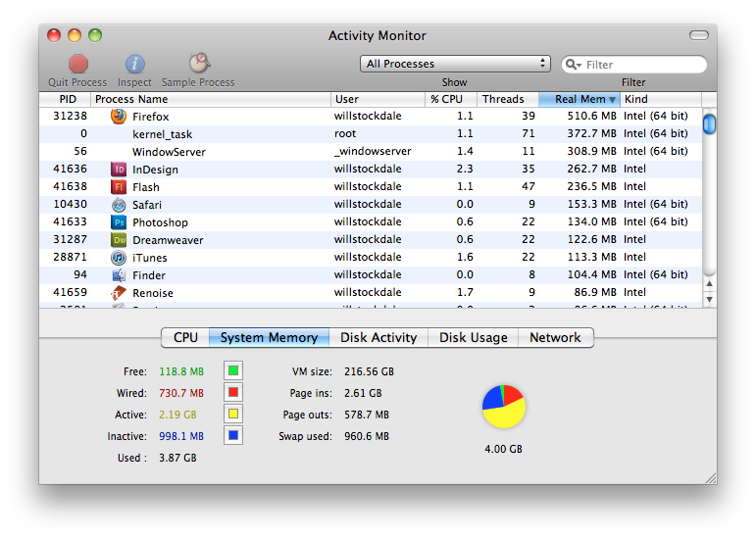Click the Quit Process stop icon
756x538 pixels.
coord(78,64)
